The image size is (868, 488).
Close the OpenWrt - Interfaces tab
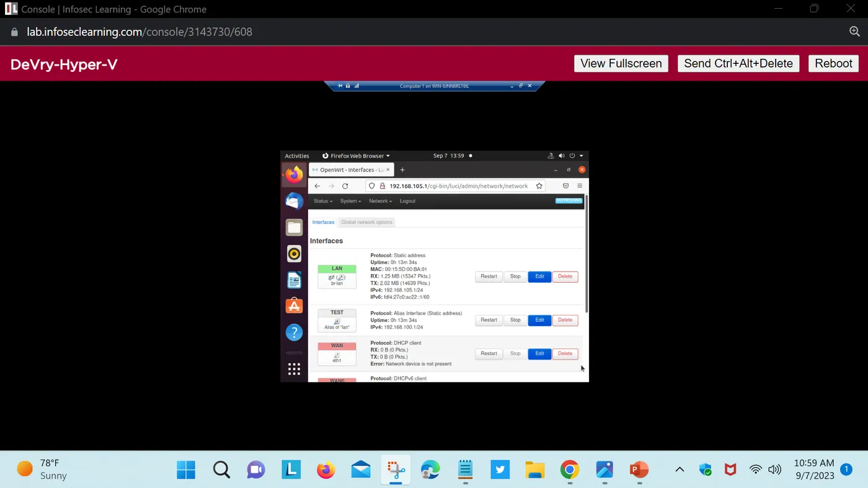coord(389,170)
